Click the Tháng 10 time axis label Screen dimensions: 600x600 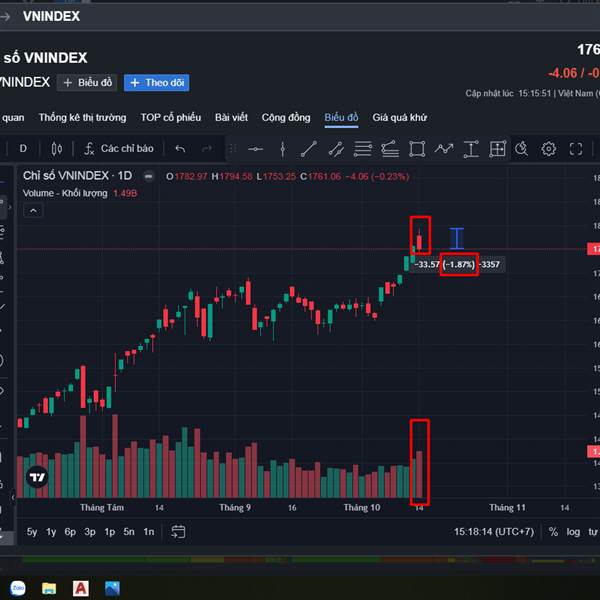tap(362, 508)
